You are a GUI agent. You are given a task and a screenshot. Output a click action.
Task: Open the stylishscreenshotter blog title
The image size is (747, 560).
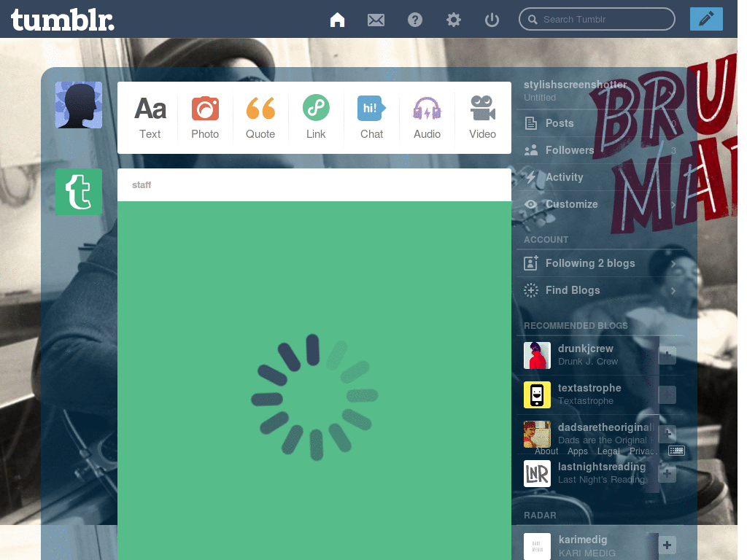575,85
